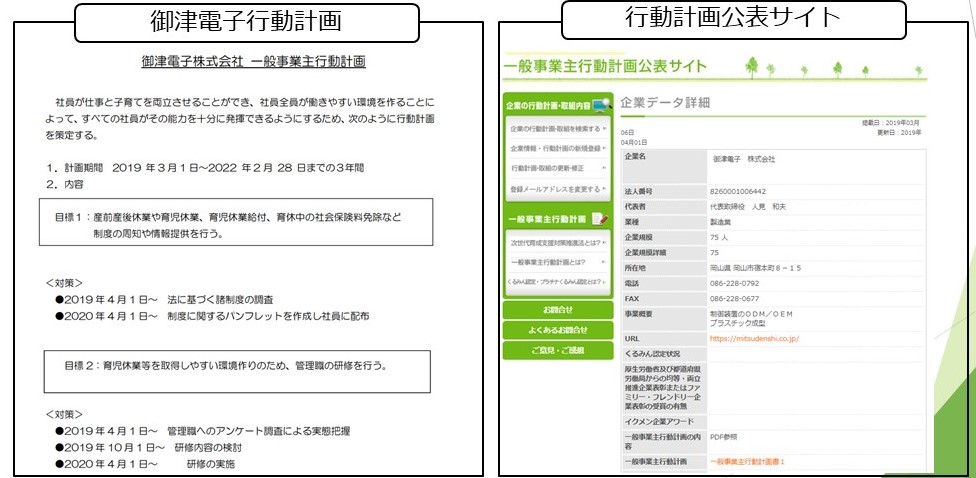Click phone number 086-228-0792
The height and width of the screenshot is (478, 976).
[734, 283]
